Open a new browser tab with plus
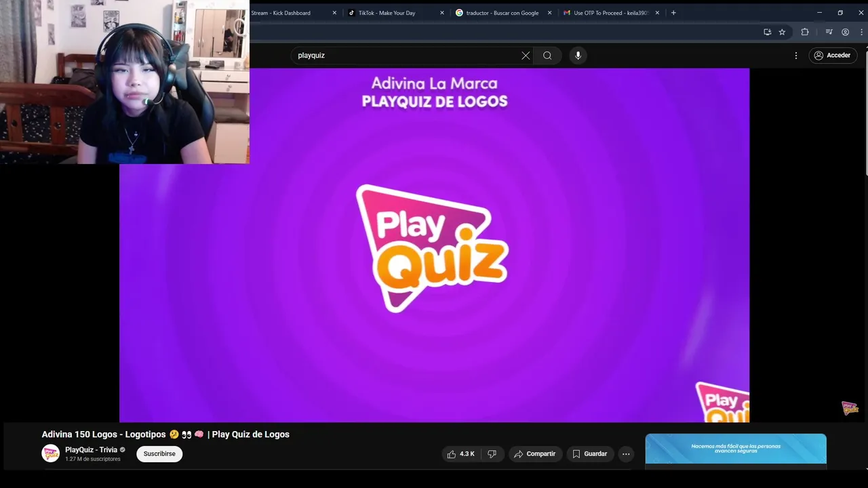The image size is (868, 488). pos(673,13)
